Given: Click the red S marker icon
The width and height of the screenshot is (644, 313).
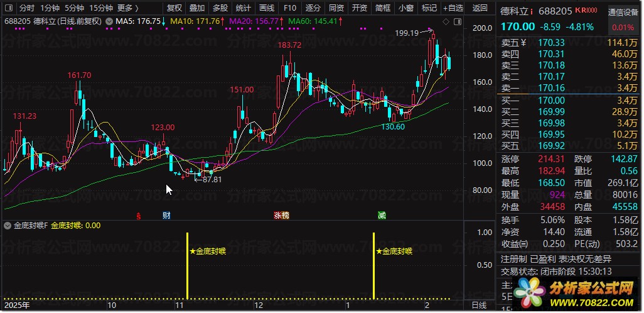Looking at the screenshot, I should (x=139, y=215).
